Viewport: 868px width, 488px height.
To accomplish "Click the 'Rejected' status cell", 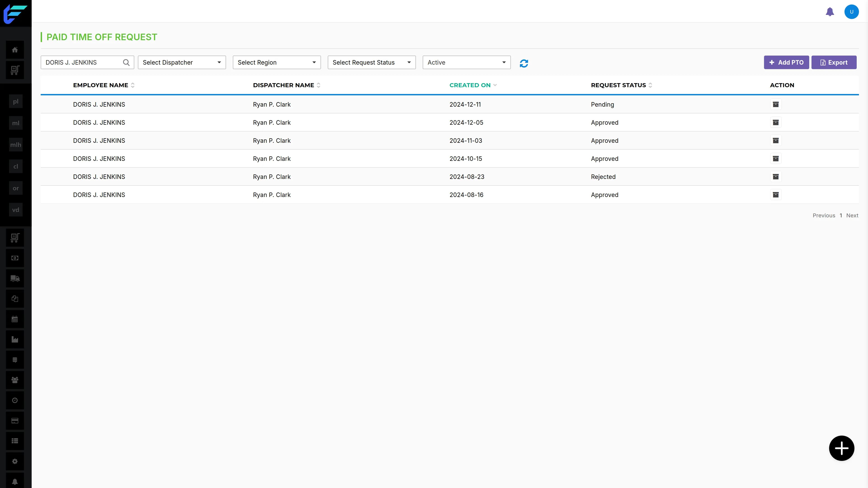I will pyautogui.click(x=603, y=177).
